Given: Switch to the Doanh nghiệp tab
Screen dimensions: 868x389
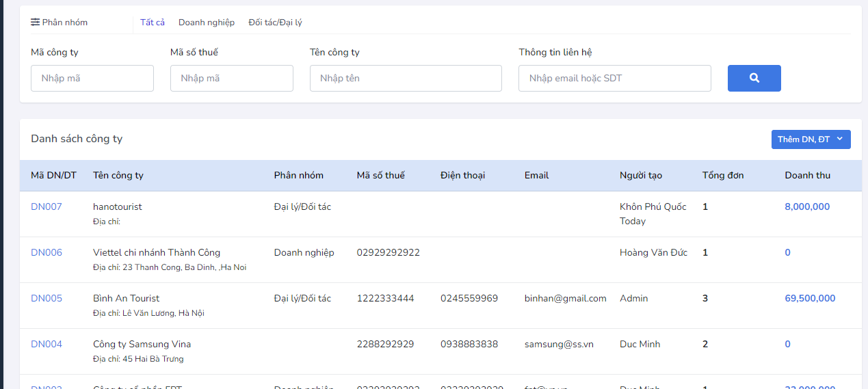Looking at the screenshot, I should pyautogui.click(x=207, y=23).
